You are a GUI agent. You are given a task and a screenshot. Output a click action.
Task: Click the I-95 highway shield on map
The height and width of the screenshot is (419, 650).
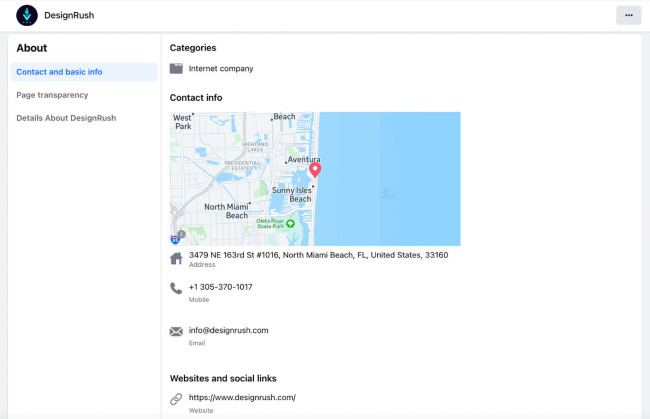[x=175, y=239]
